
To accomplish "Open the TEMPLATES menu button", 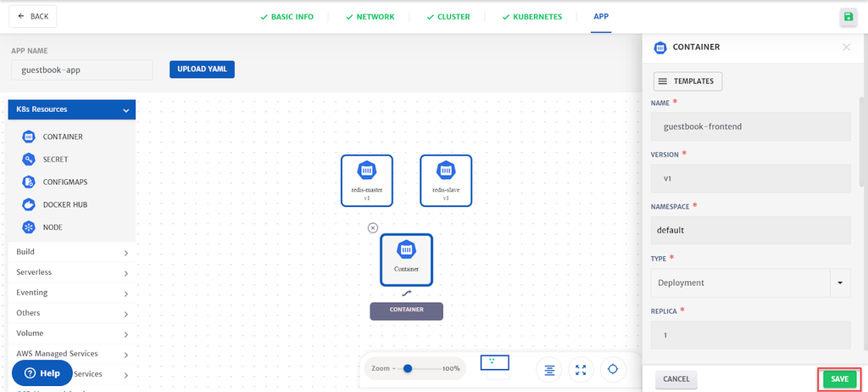I will (x=687, y=81).
